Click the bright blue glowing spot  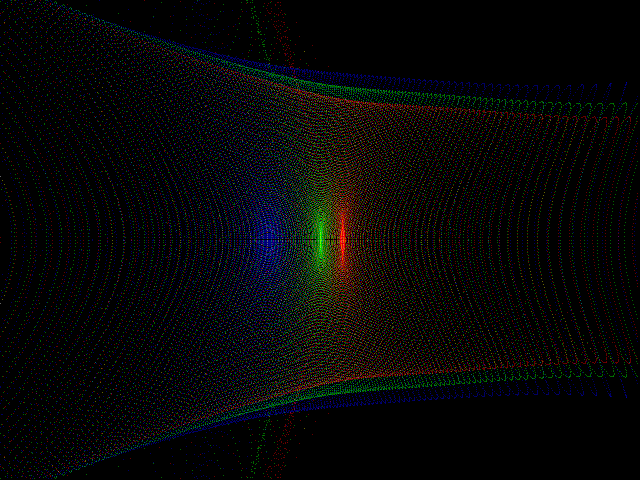(x=267, y=238)
